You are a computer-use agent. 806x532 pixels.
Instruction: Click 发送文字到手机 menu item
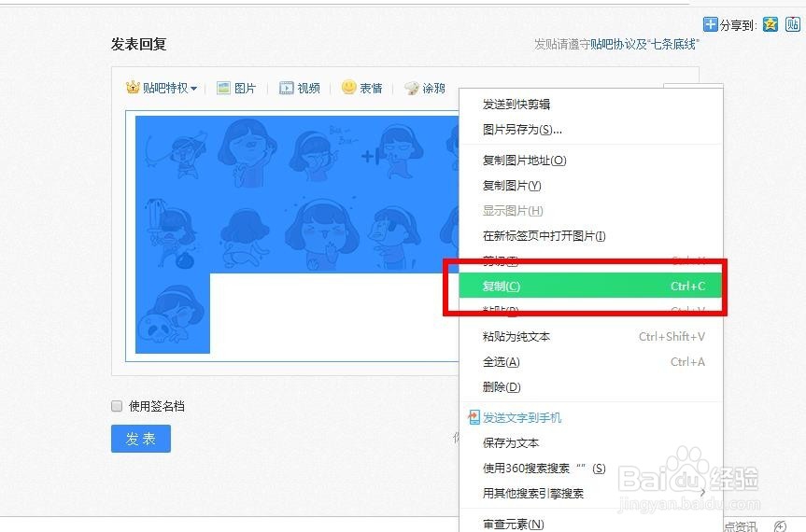(x=591, y=417)
